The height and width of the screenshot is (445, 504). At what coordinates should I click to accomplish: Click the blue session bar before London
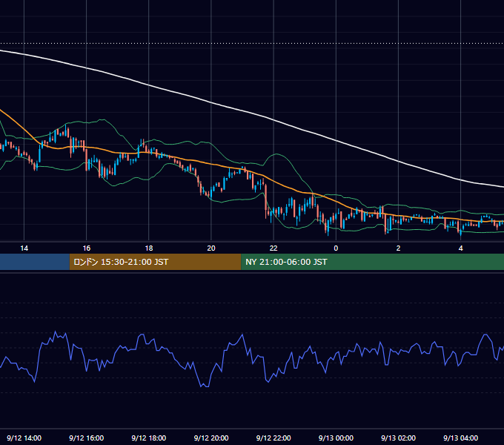[35, 262]
